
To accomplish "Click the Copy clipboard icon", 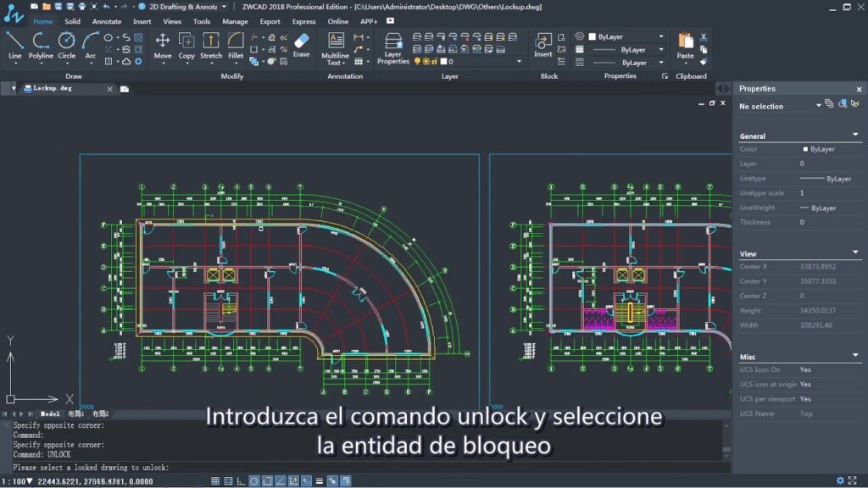I will click(x=704, y=49).
